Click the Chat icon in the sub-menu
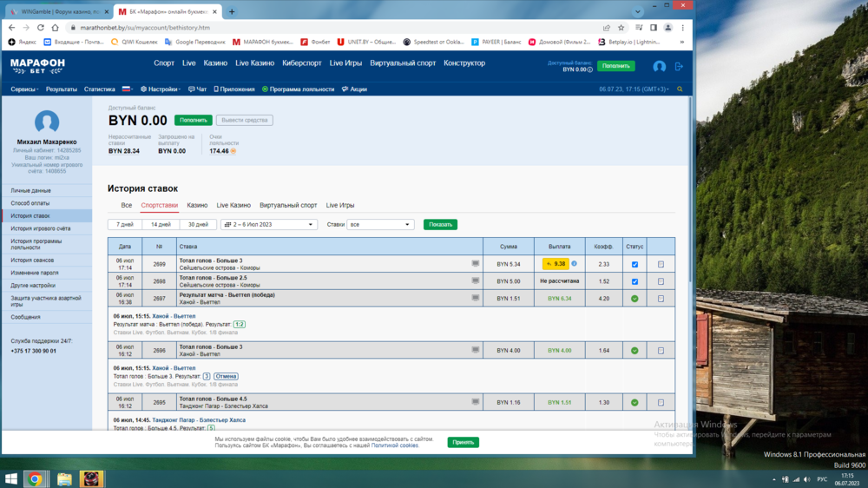The image size is (868, 488). pyautogui.click(x=197, y=89)
